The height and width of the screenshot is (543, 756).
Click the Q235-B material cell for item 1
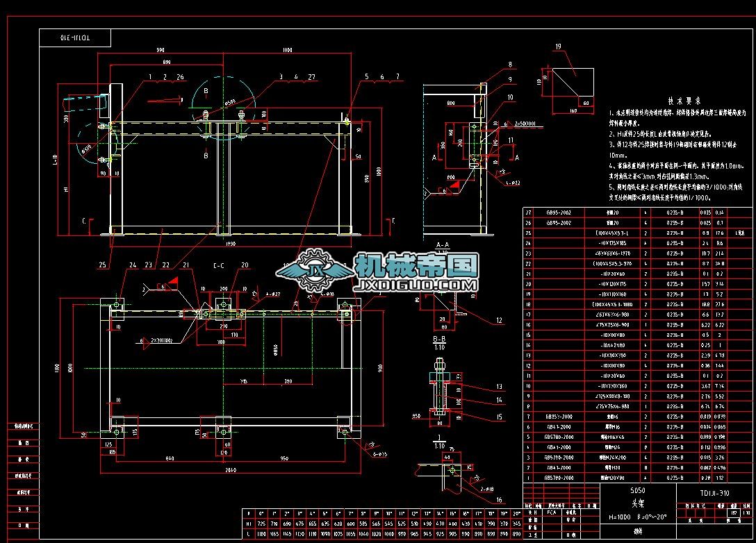click(x=675, y=478)
